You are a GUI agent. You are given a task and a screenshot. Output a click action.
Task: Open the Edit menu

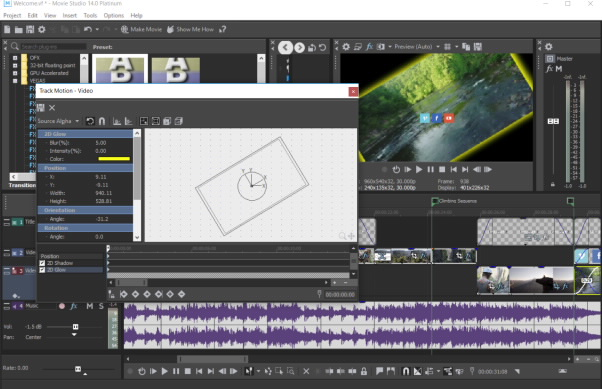pos(32,15)
